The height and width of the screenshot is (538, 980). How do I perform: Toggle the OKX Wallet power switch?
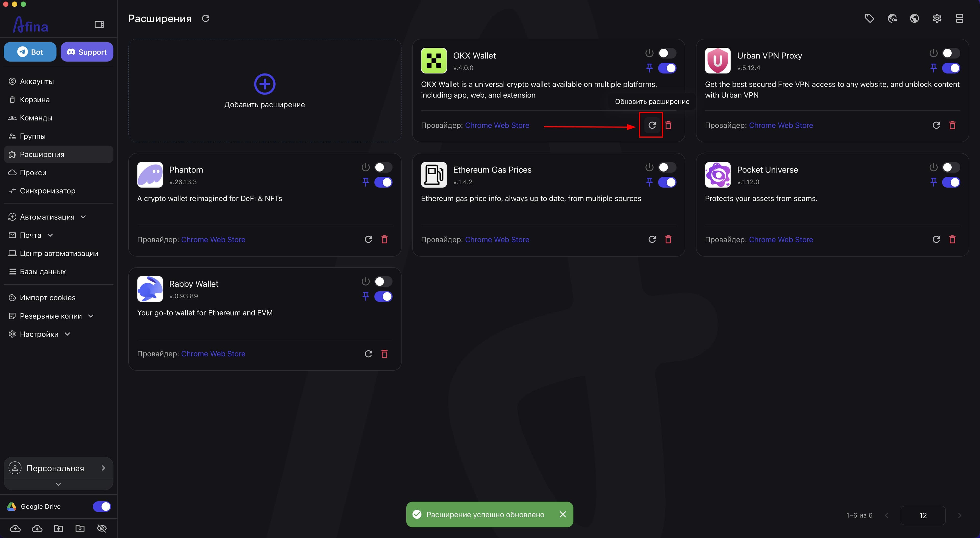[667, 53]
